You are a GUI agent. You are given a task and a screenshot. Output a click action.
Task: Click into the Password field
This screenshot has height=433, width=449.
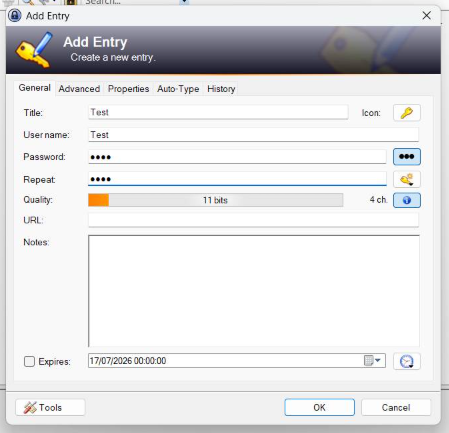pos(237,157)
